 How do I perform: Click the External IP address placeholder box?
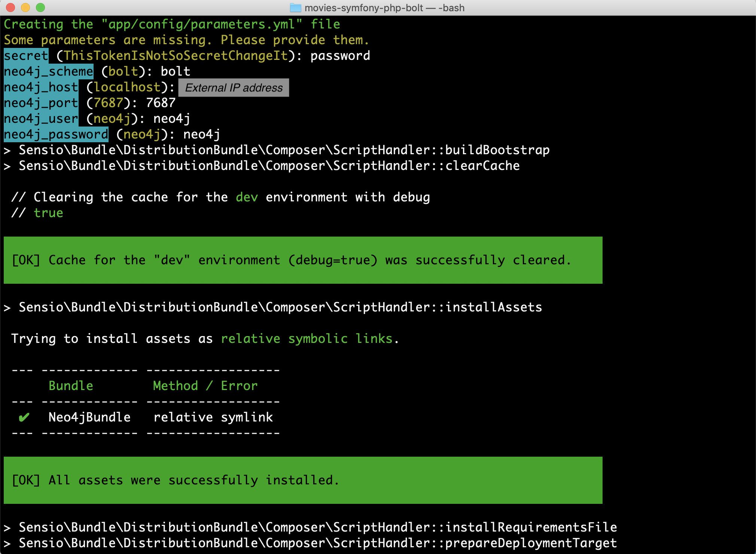tap(234, 88)
